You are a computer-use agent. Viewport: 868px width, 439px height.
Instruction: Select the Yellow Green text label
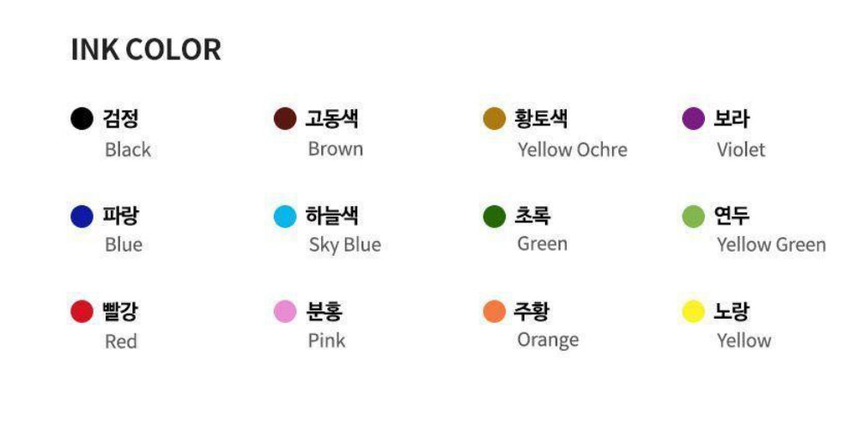(771, 245)
